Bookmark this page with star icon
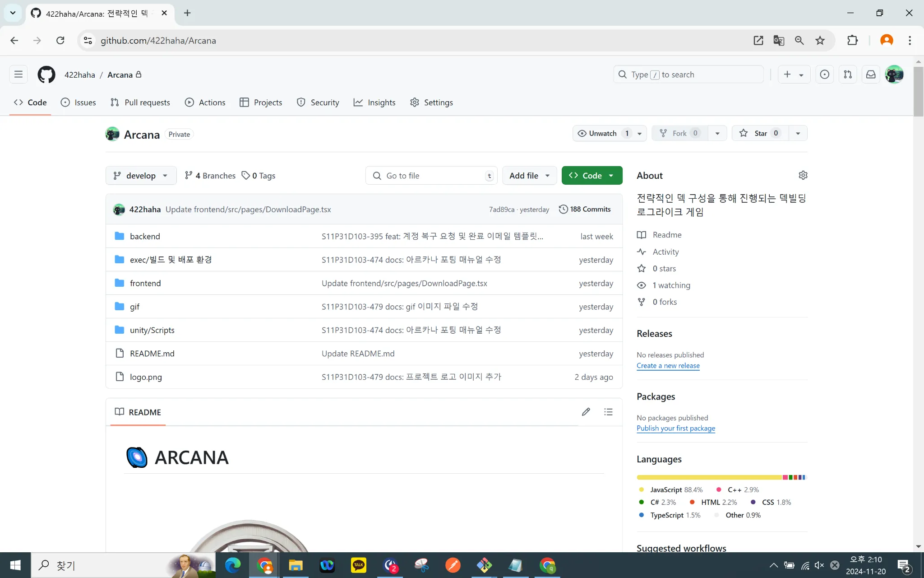This screenshot has width=924, height=578. 820,41
